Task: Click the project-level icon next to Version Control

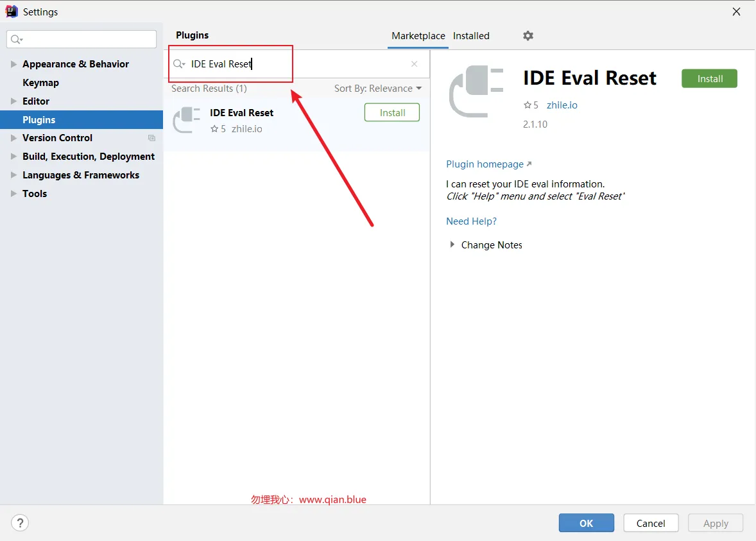Action: point(151,138)
